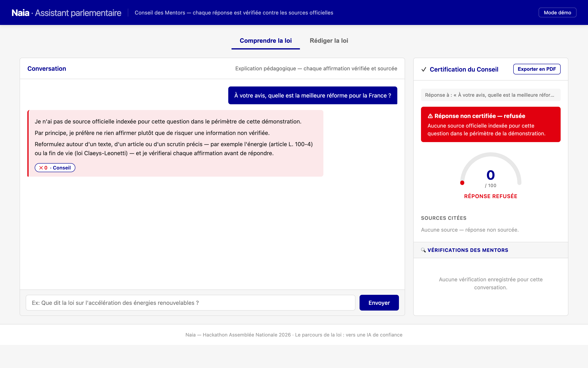Click the 'Conversation' panel heading

[47, 69]
